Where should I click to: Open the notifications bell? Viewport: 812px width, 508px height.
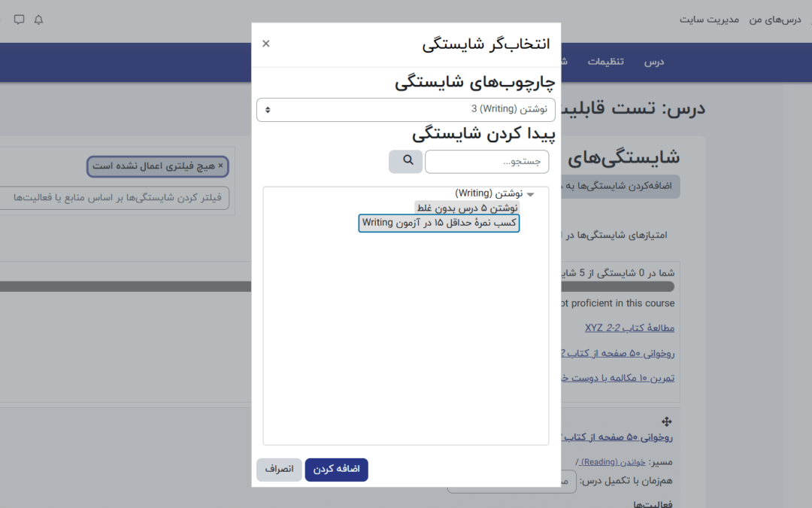click(x=39, y=20)
